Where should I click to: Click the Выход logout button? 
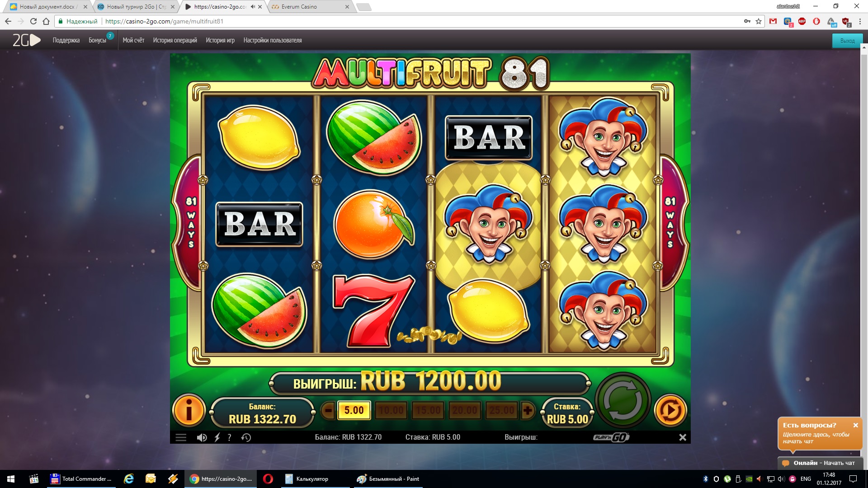click(847, 41)
